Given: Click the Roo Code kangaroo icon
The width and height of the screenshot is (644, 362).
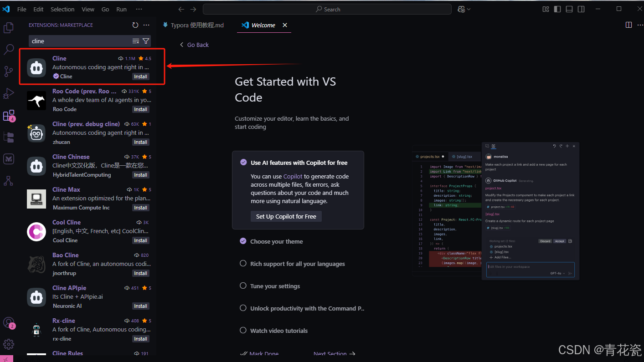Looking at the screenshot, I should (36, 100).
